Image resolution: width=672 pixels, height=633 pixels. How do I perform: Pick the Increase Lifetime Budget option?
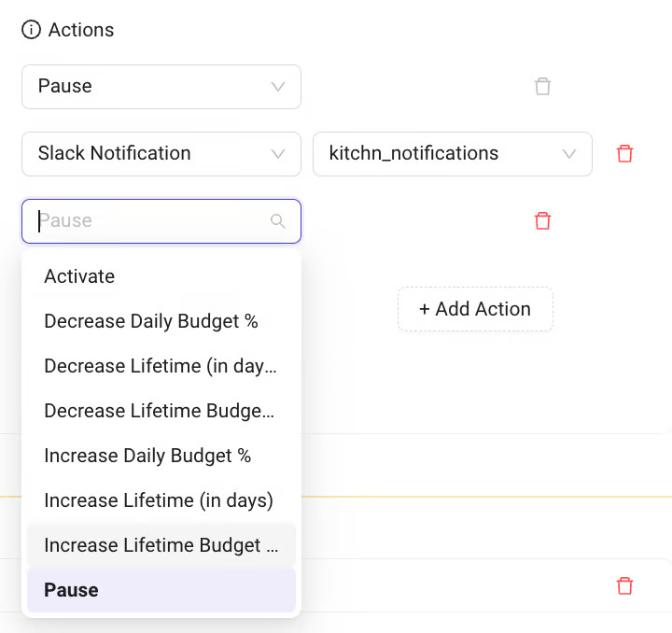pyautogui.click(x=161, y=545)
